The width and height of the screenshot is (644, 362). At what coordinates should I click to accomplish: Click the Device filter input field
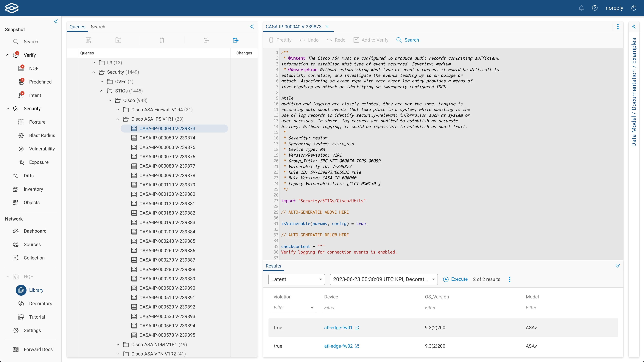369,308
